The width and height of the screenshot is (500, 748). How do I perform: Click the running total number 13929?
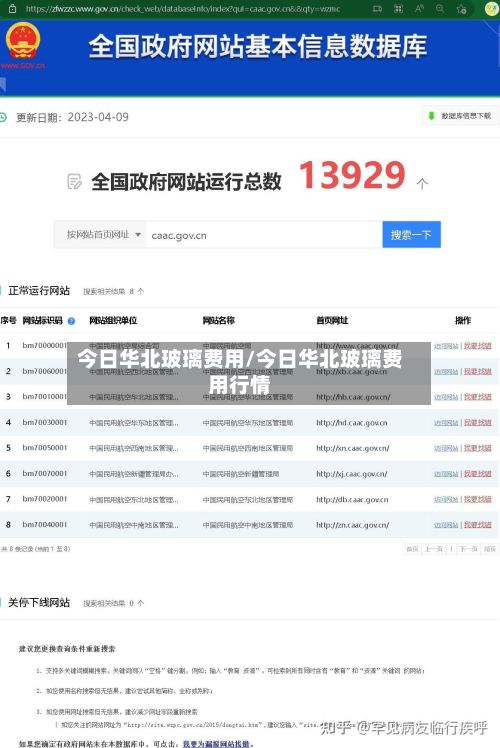pyautogui.click(x=352, y=175)
